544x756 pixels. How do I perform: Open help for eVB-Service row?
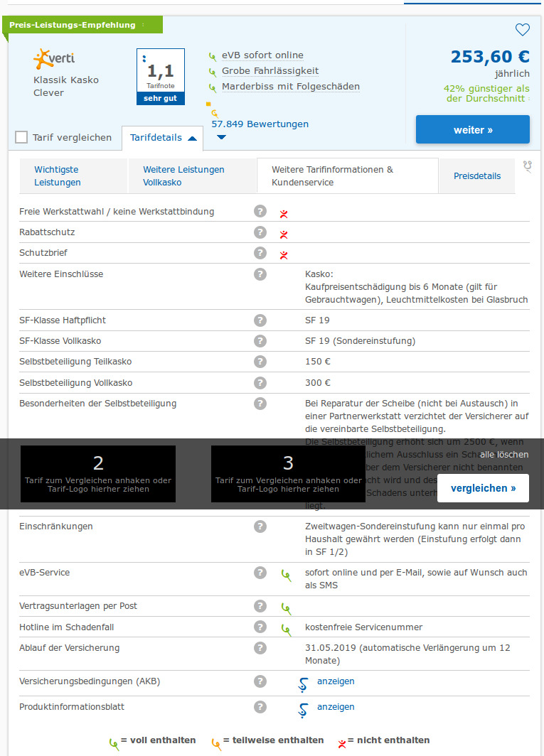point(260,573)
